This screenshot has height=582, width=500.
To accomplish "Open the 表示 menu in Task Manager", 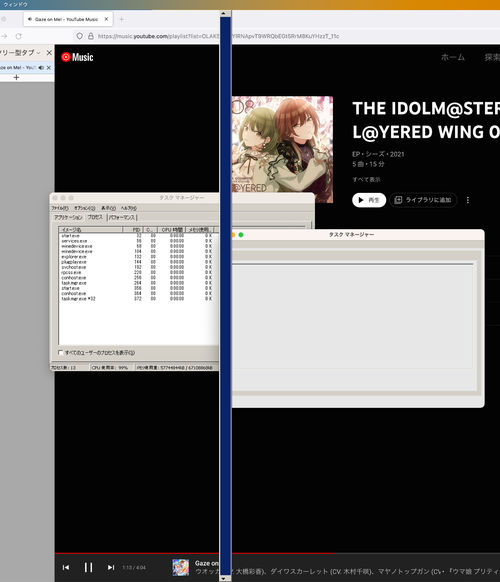I will tap(108, 208).
